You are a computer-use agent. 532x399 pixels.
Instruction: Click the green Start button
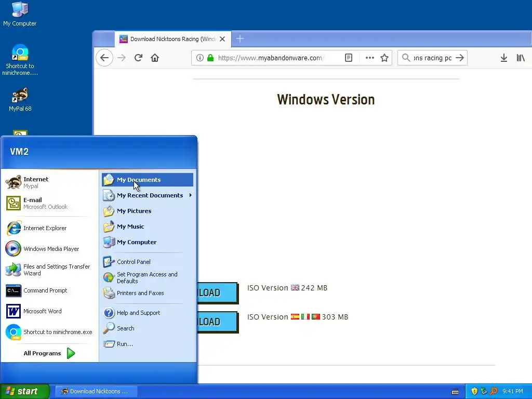(24, 391)
